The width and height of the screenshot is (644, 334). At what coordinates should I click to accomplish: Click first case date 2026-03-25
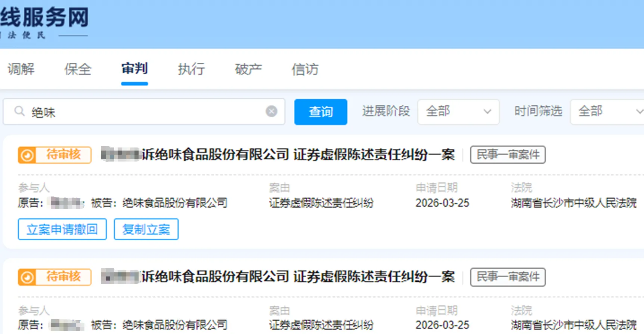pyautogui.click(x=442, y=203)
